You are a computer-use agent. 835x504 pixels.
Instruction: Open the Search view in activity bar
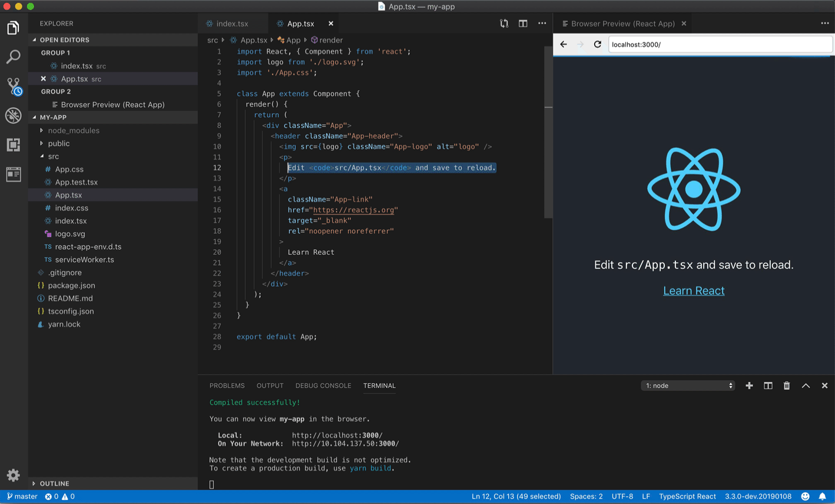tap(13, 57)
